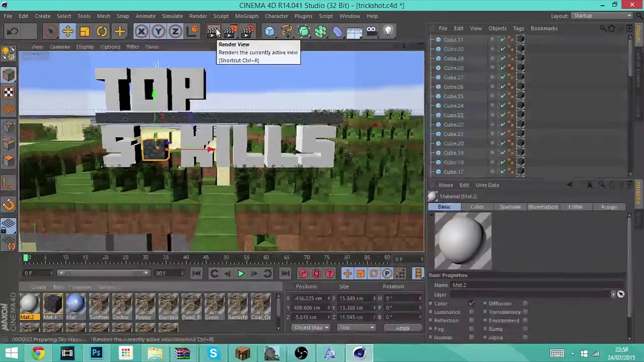Open the Layout Startup dropdown
The image size is (644, 362).
[602, 16]
